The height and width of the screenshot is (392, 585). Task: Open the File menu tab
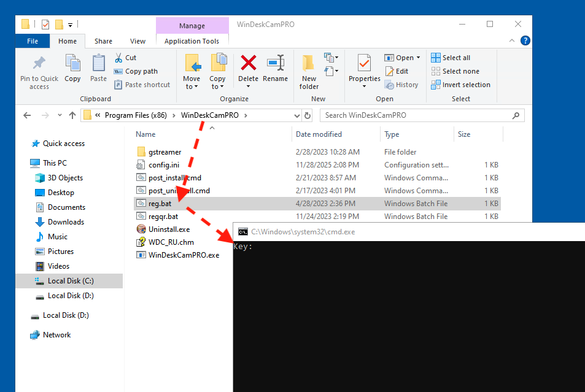[x=33, y=41]
